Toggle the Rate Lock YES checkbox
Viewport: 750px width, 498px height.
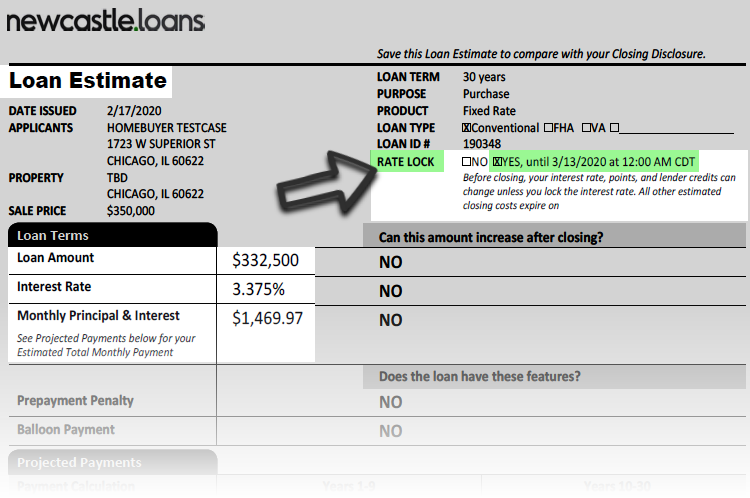(497, 162)
